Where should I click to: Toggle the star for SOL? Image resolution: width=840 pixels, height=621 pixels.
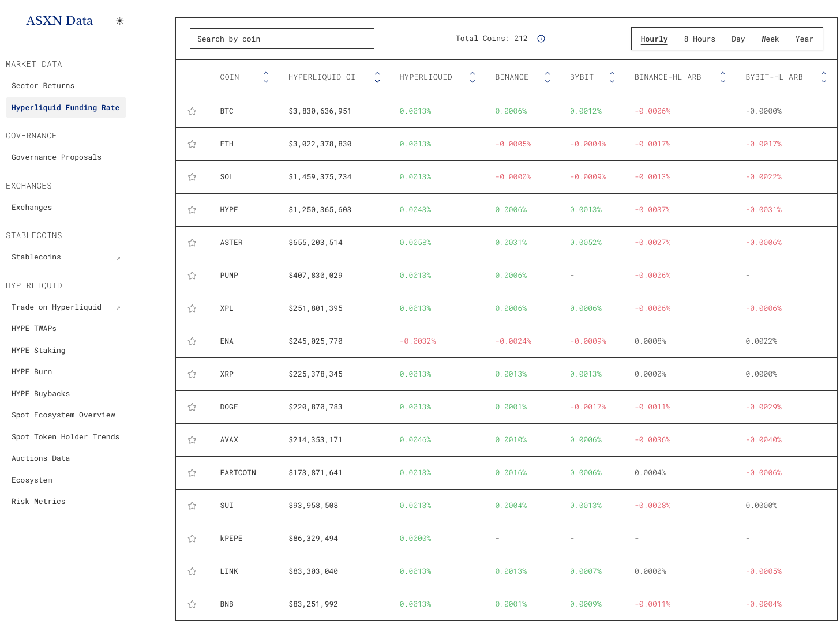pyautogui.click(x=192, y=177)
